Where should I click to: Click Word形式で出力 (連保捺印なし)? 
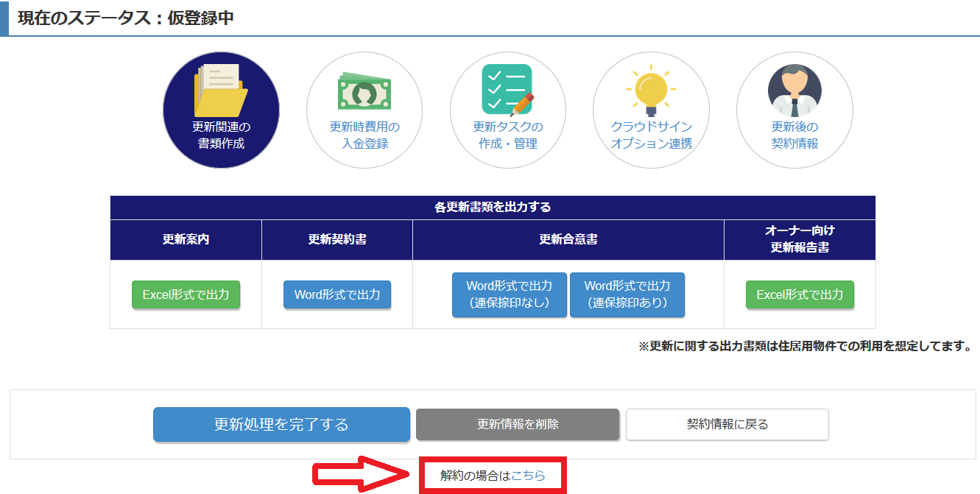coord(510,294)
